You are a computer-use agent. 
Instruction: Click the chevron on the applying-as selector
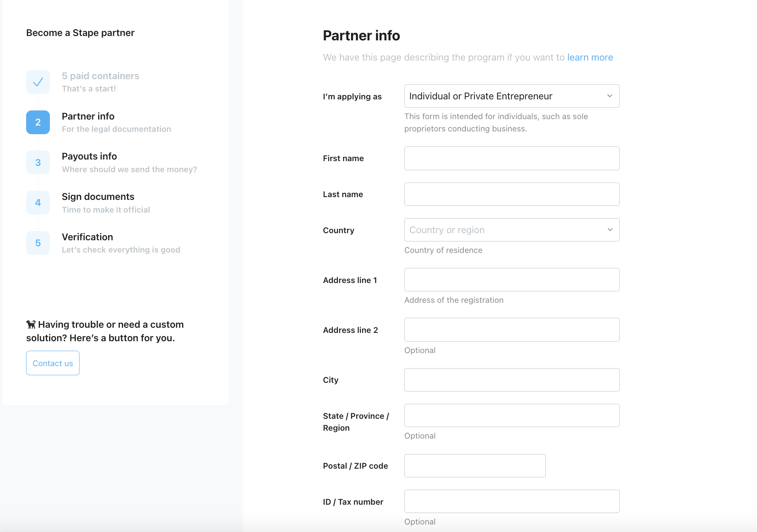[x=609, y=96]
